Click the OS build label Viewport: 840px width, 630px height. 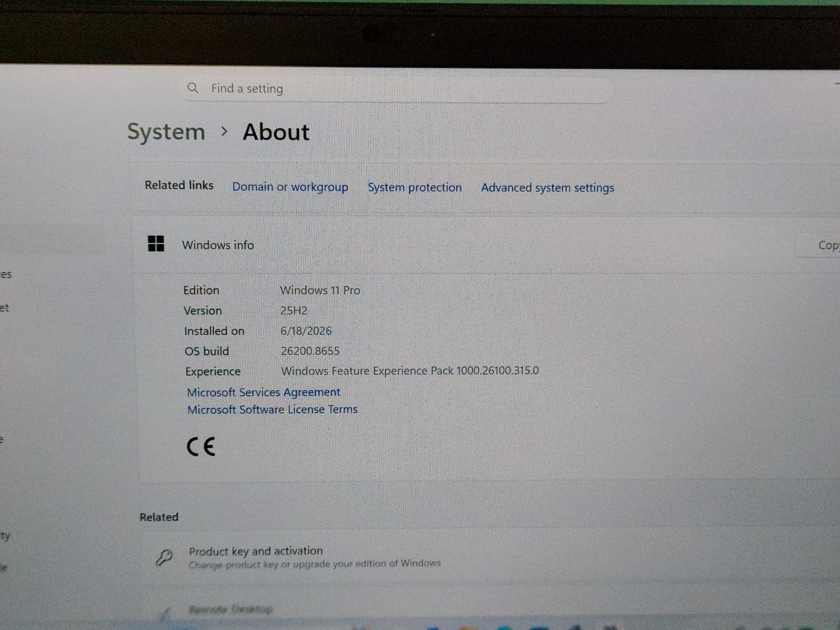tap(207, 351)
